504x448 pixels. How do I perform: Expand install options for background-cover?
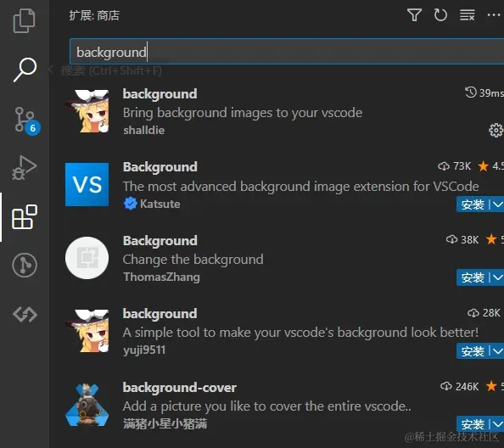coord(497,424)
